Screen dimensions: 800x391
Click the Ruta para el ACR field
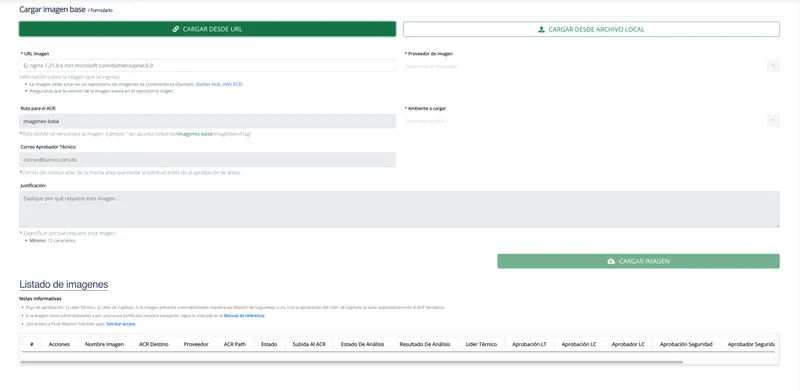point(207,121)
